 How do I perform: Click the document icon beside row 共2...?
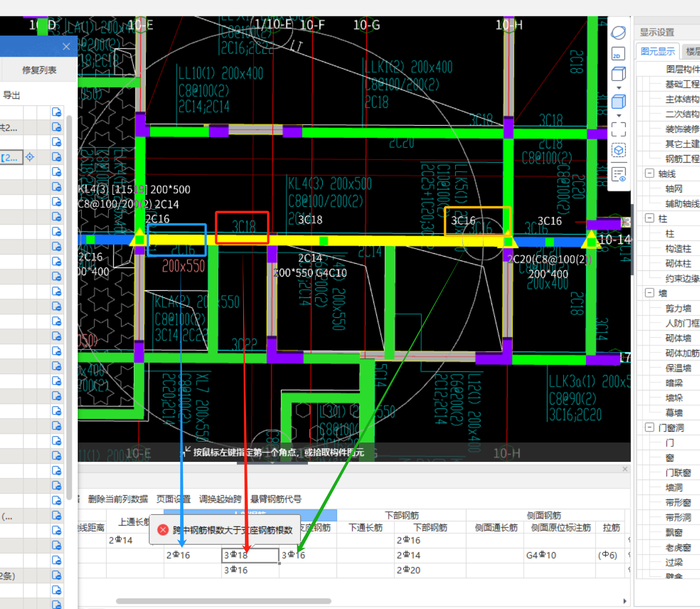point(56,127)
